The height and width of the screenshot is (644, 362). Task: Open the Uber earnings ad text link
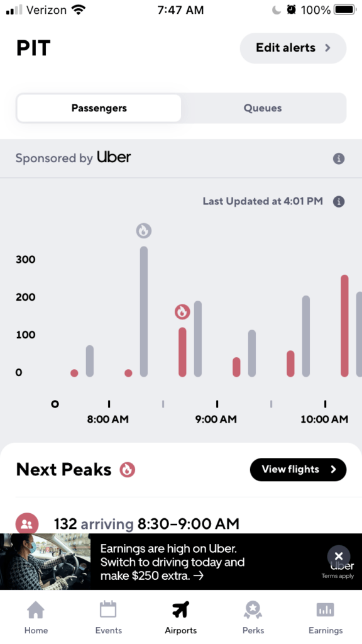click(172, 562)
